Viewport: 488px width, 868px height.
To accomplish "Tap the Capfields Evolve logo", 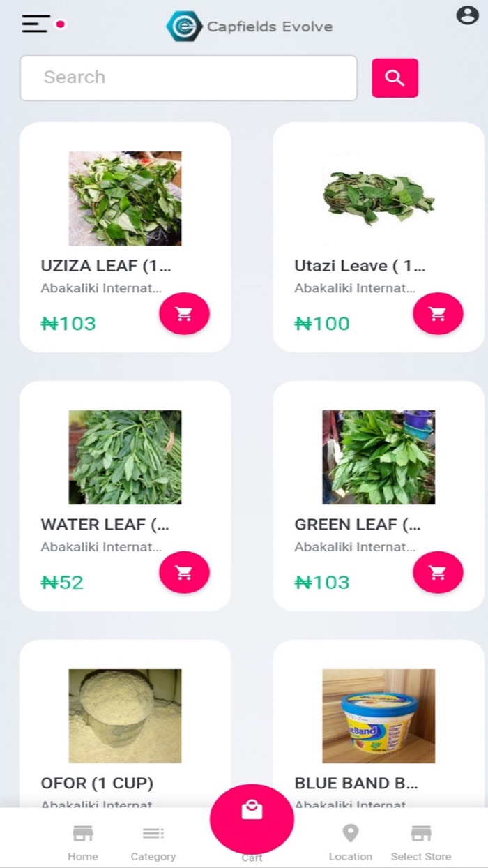I will click(x=184, y=27).
